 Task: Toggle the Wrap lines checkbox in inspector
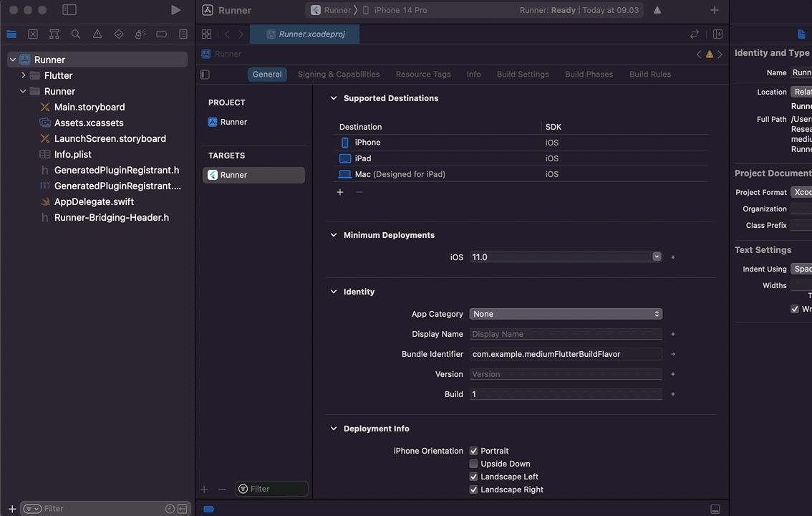point(794,309)
